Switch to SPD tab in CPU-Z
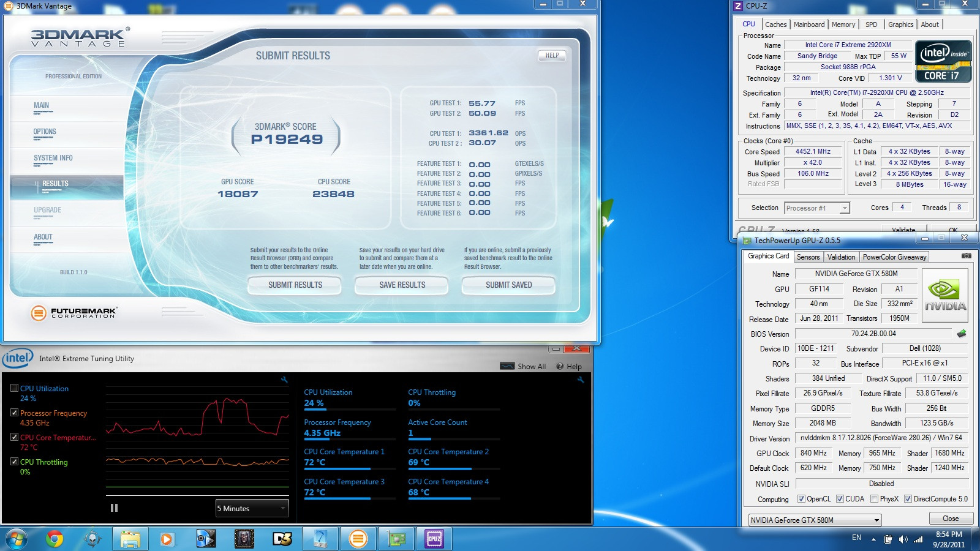Screen dimensions: 980x551 [x=871, y=24]
